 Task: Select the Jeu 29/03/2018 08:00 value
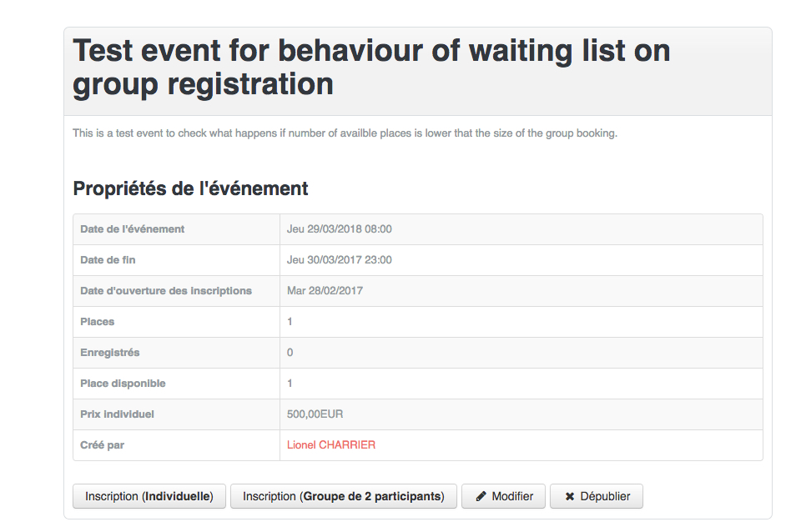339,229
